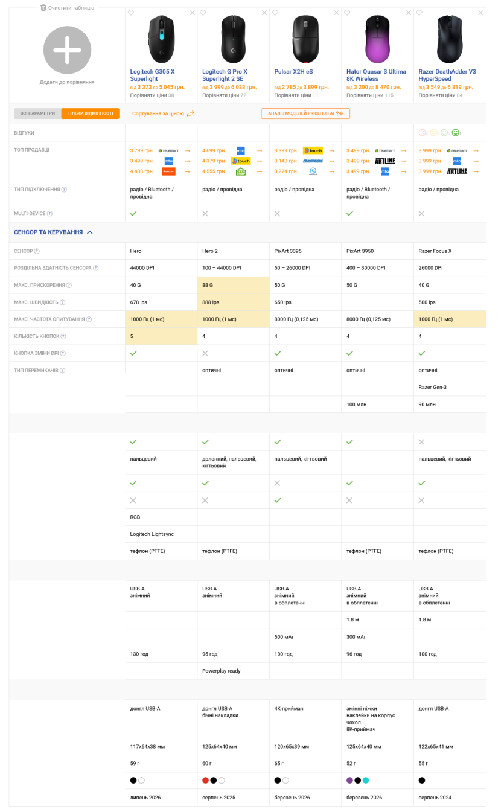The height and width of the screenshot is (812, 504).
Task: Click the Touch logo next to 3 399 грн.
Action: click(x=313, y=150)
